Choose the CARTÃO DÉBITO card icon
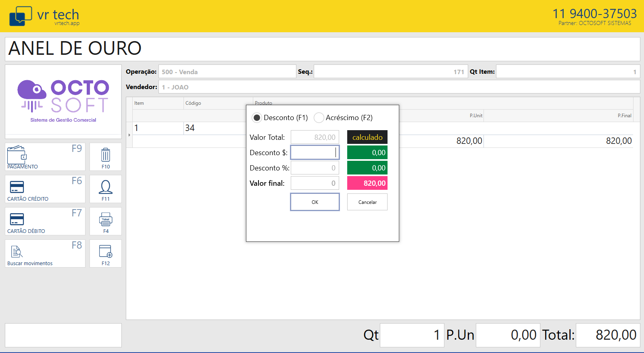The image size is (644, 353). [x=17, y=219]
